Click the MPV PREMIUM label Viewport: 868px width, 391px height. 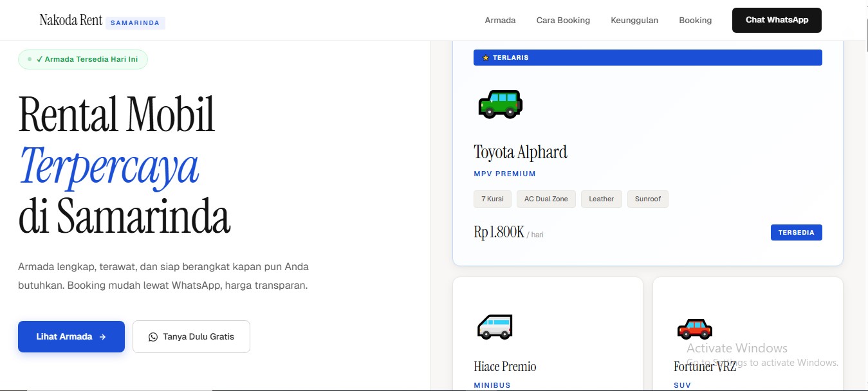coord(504,174)
